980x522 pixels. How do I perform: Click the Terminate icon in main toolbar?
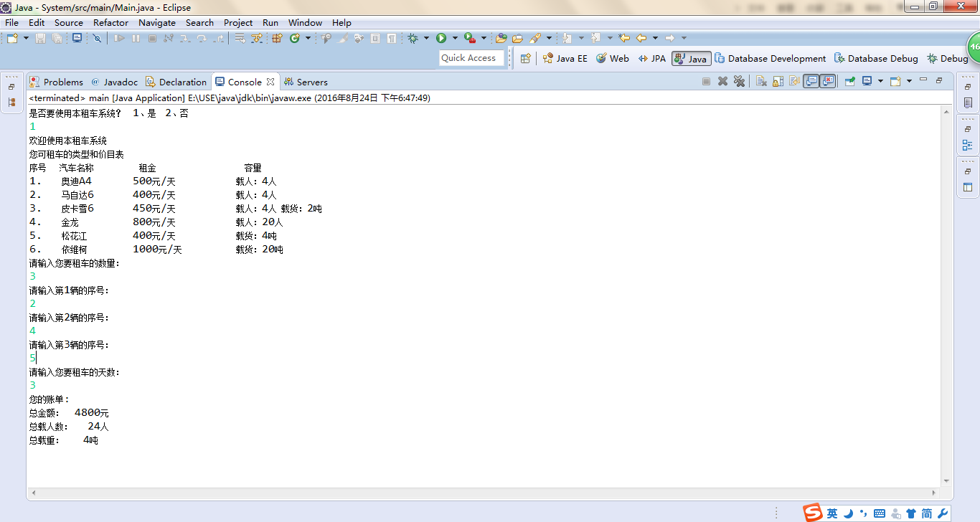152,38
